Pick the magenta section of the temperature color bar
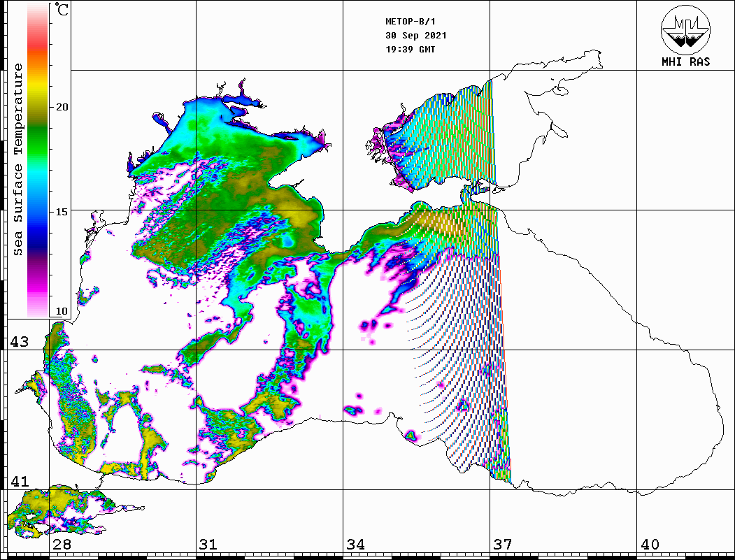735x560 pixels. point(38,280)
